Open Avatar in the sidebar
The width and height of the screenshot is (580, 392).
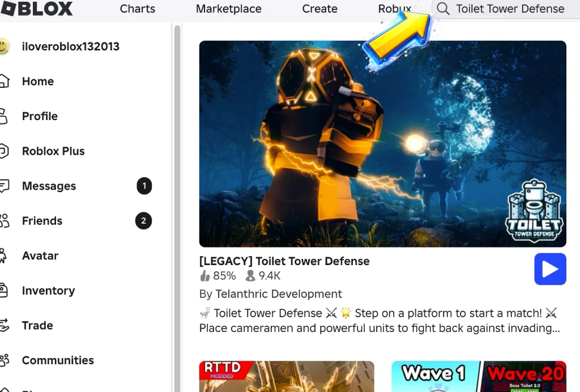tap(40, 255)
